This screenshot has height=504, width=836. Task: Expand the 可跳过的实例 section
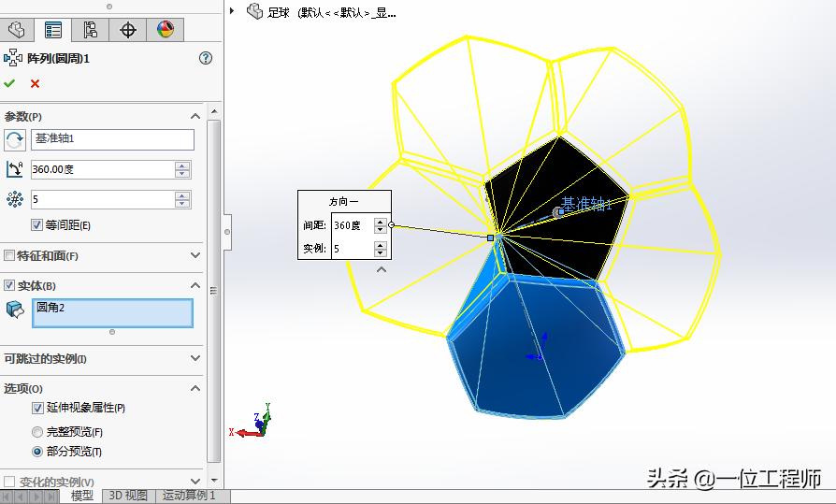195,358
